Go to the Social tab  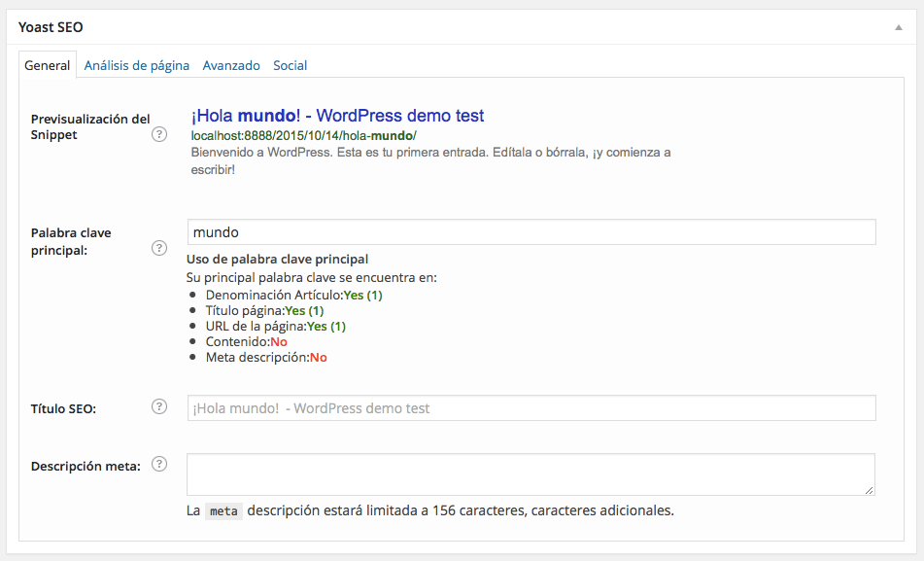290,65
